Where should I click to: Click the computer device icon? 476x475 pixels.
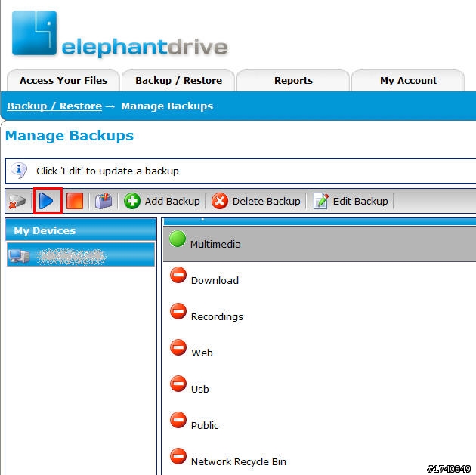click(19, 256)
